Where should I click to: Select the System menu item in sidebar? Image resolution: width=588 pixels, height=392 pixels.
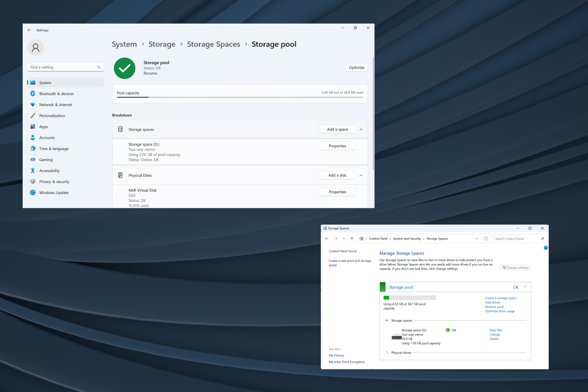click(45, 82)
